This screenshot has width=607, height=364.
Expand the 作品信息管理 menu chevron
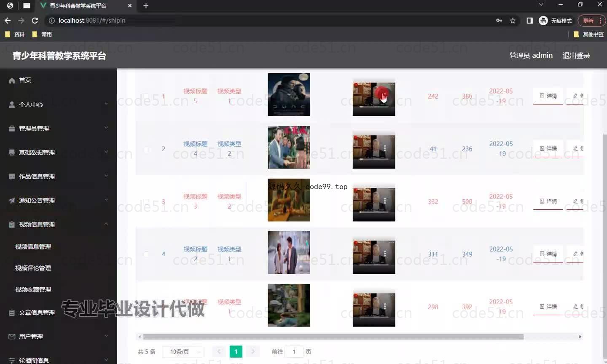106,176
